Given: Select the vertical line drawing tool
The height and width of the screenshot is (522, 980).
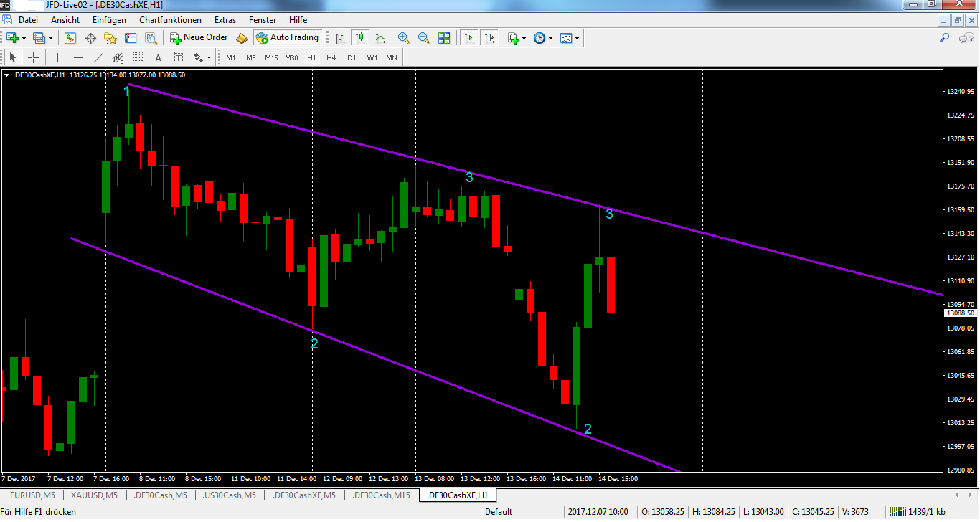Looking at the screenshot, I should (58, 57).
